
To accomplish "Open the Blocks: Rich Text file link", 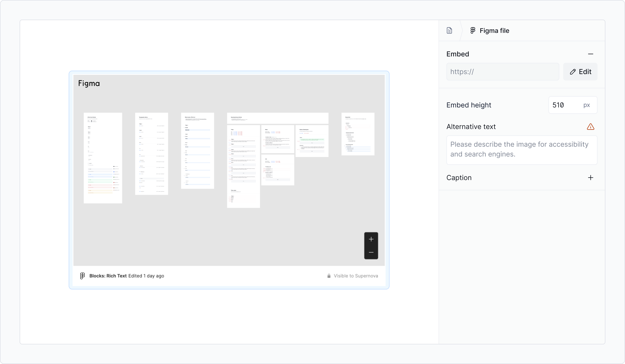I will coord(108,276).
